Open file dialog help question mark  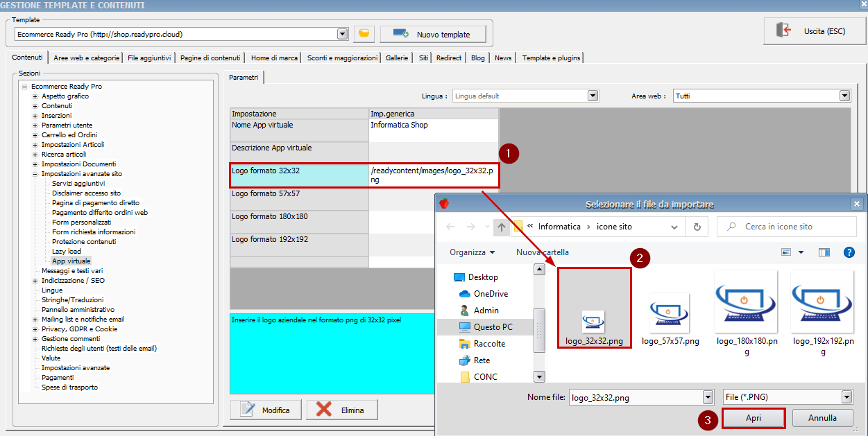[849, 252]
